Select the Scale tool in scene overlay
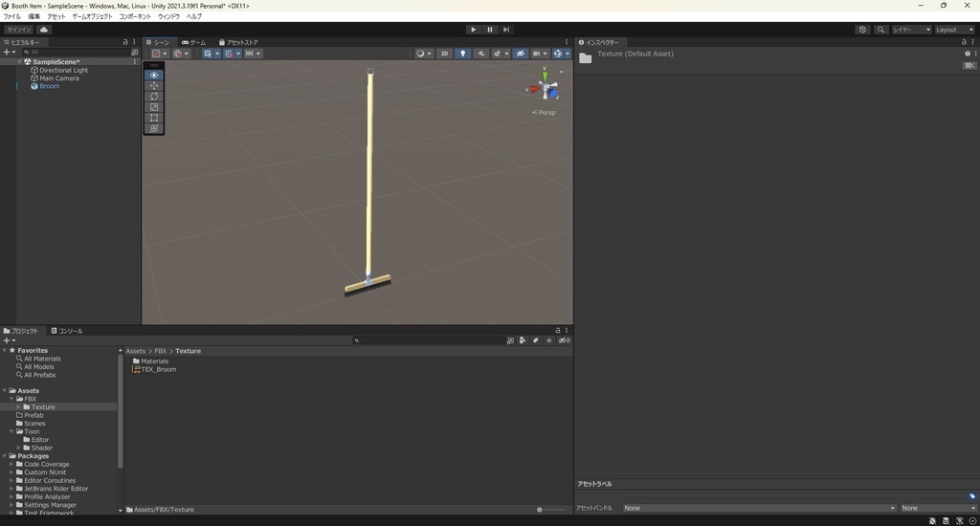Image resolution: width=980 pixels, height=526 pixels. click(x=154, y=107)
